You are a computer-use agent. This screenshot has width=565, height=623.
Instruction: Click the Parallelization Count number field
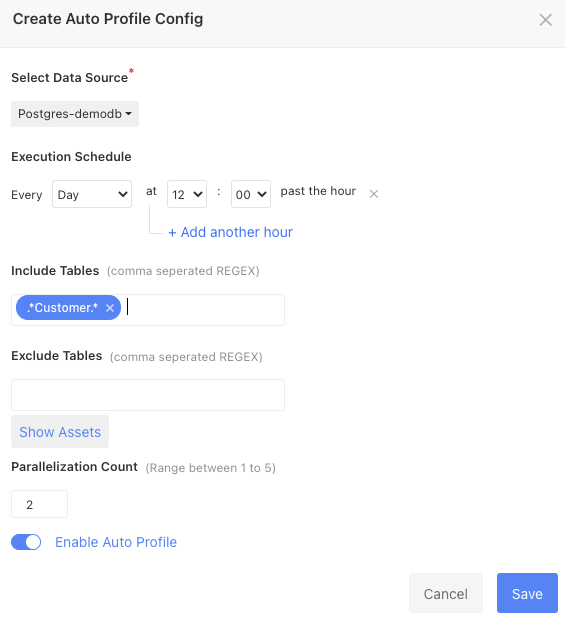point(39,504)
